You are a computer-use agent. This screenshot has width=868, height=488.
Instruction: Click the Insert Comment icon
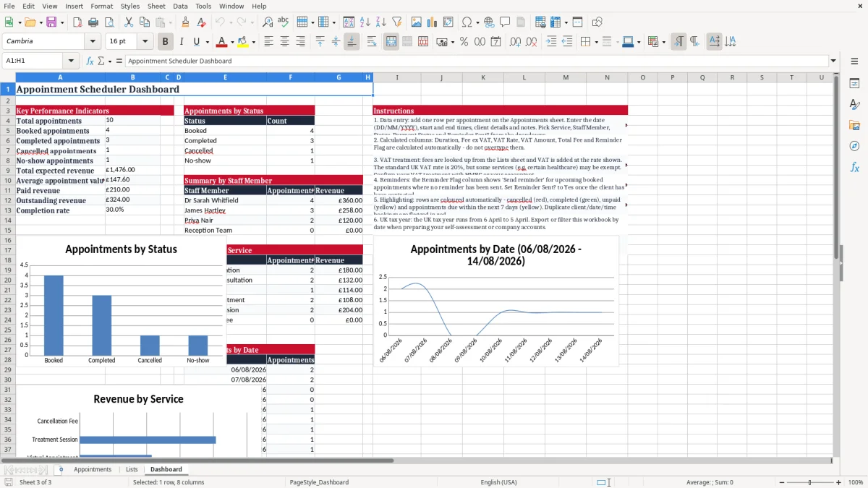pos(505,22)
